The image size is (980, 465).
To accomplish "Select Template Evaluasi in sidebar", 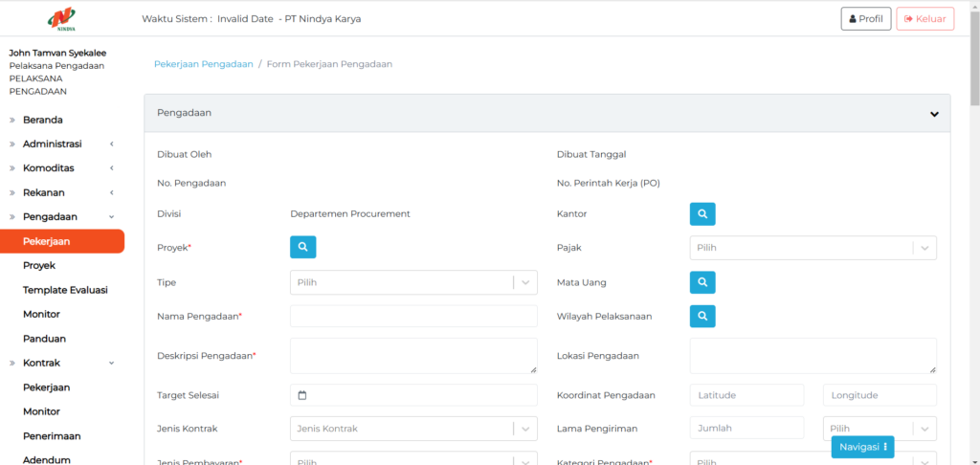I will coord(65,290).
